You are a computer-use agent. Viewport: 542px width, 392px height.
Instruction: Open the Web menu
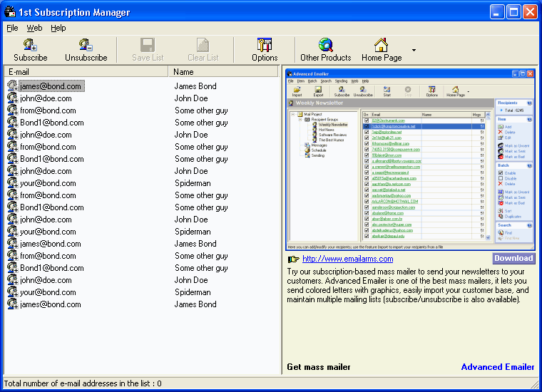click(x=34, y=28)
